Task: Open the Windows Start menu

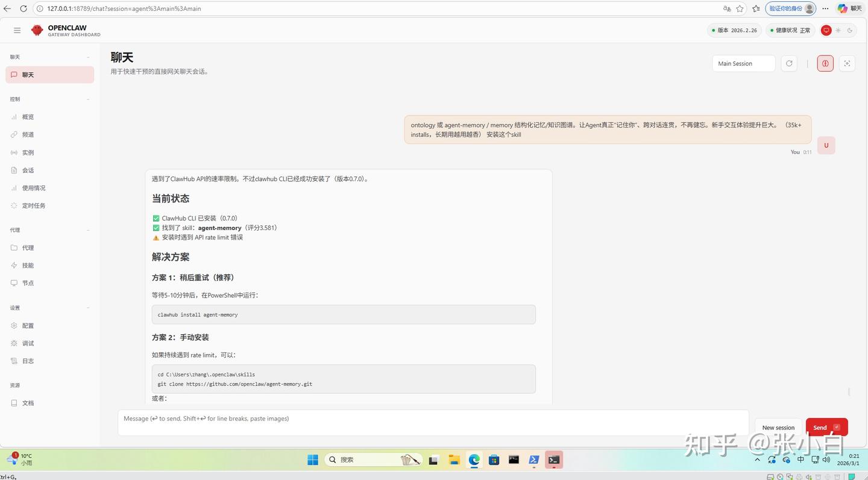Action: (313, 460)
